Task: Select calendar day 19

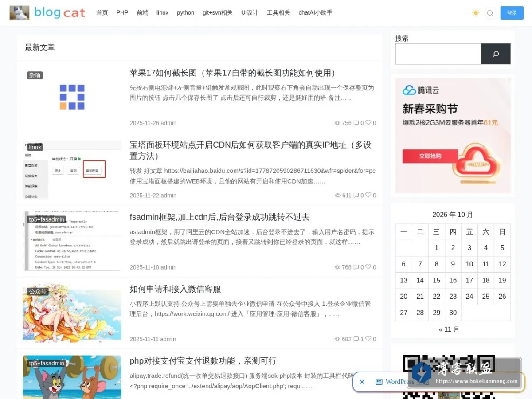Action: point(502,280)
